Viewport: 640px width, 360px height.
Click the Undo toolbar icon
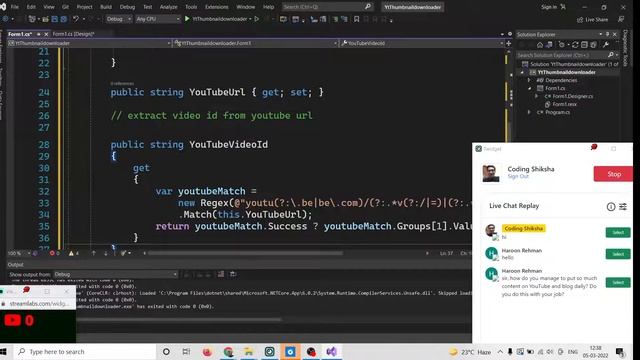(76, 19)
